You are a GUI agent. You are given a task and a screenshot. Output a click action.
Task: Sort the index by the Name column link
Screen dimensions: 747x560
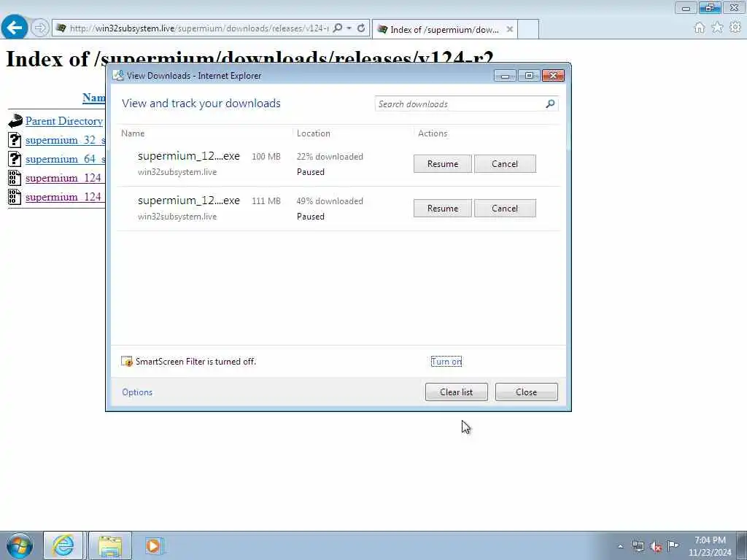94,98
